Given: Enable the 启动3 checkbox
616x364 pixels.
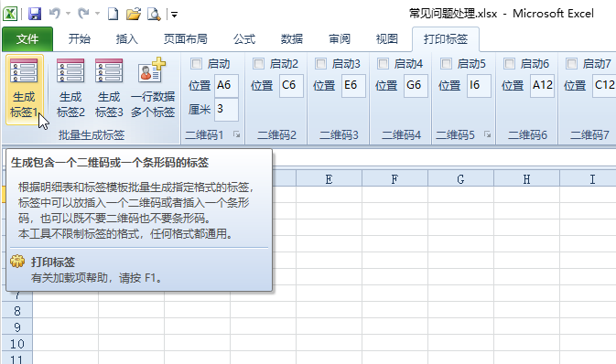Looking at the screenshot, I should coord(320,64).
